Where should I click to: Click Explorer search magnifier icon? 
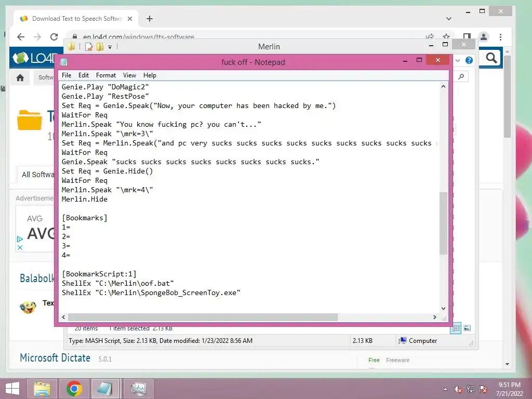pos(461,77)
